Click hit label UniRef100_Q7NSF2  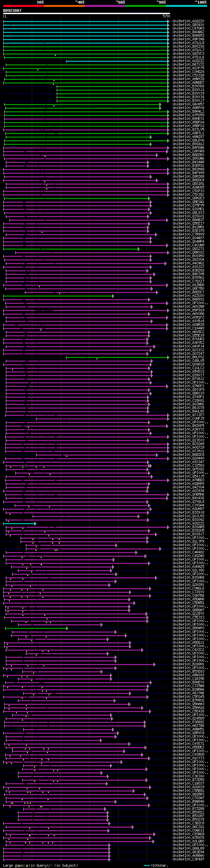click(188, 386)
